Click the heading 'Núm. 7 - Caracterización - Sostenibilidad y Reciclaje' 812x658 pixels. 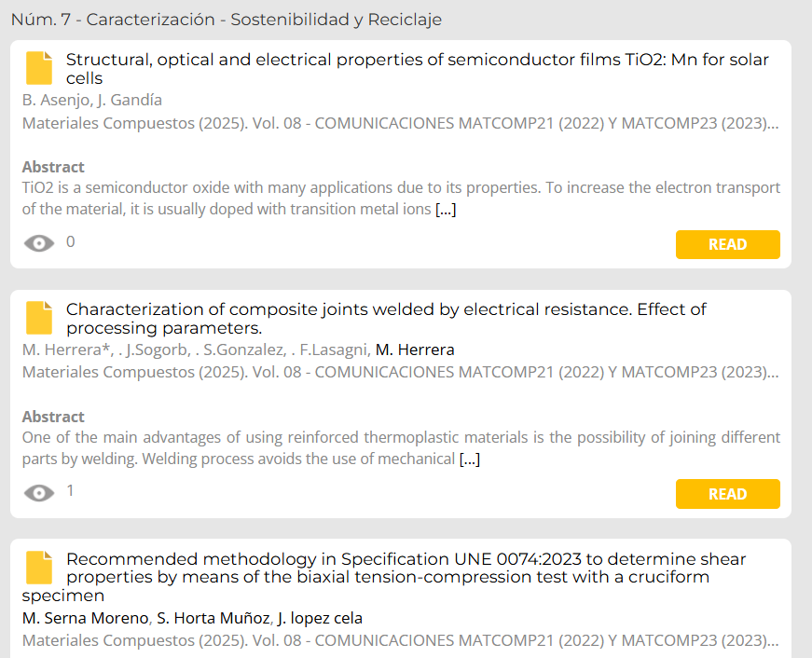tap(227, 20)
